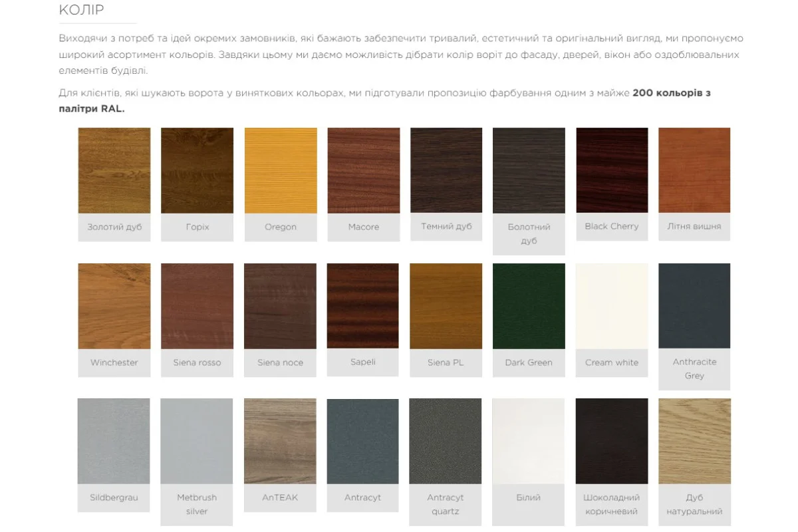
Task: Choose the Горіх color swatch
Action: pyautogui.click(x=197, y=170)
